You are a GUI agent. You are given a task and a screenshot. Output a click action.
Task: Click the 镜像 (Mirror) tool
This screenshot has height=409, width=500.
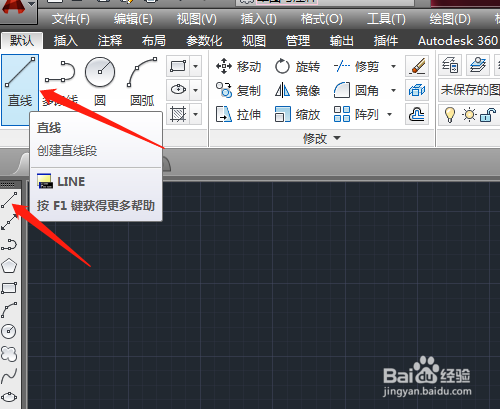(297, 90)
